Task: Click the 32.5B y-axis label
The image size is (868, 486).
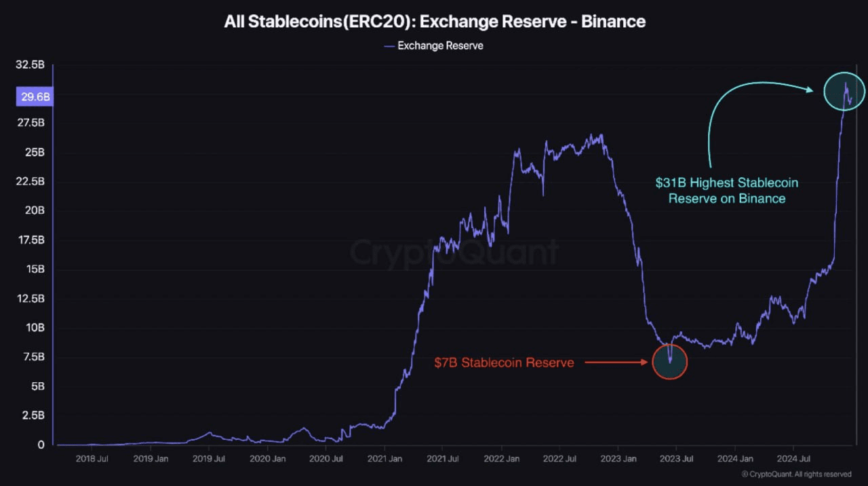Action: click(30, 64)
